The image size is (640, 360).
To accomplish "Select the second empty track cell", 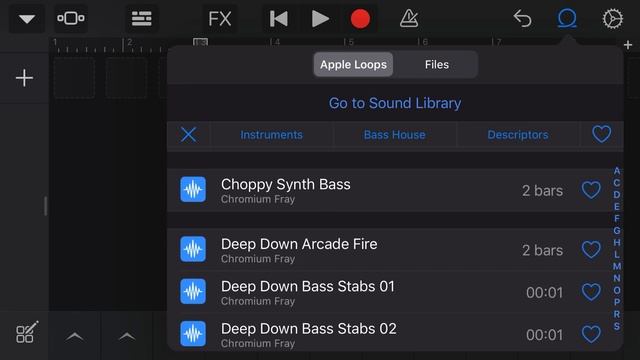I will (126, 78).
